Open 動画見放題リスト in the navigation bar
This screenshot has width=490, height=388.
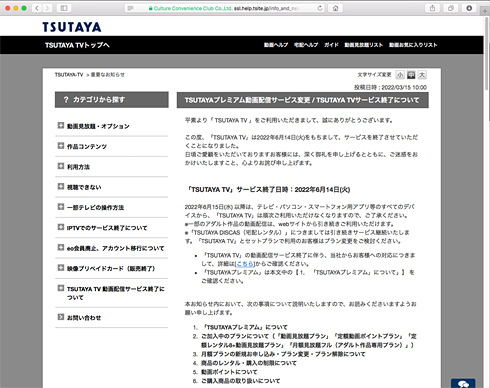363,45
